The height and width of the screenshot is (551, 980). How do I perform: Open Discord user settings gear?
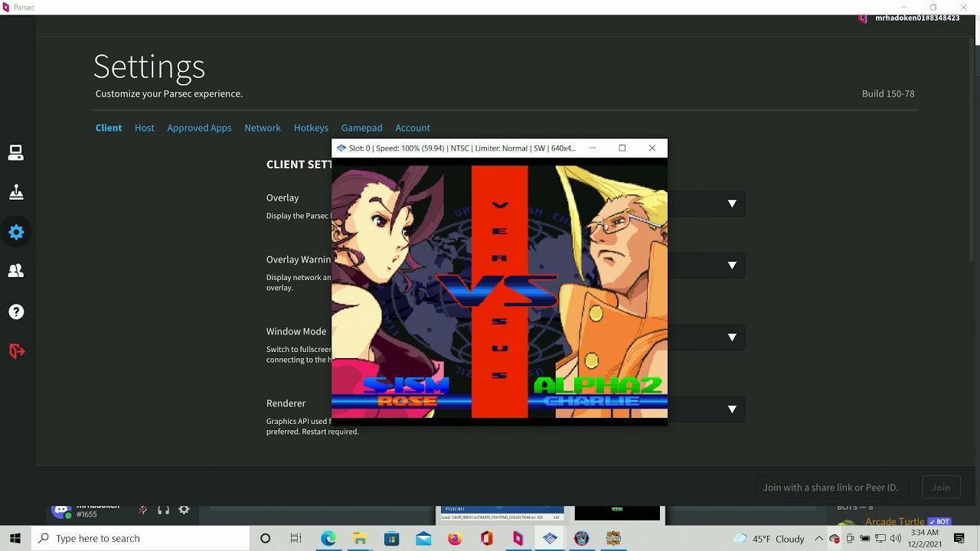click(184, 510)
